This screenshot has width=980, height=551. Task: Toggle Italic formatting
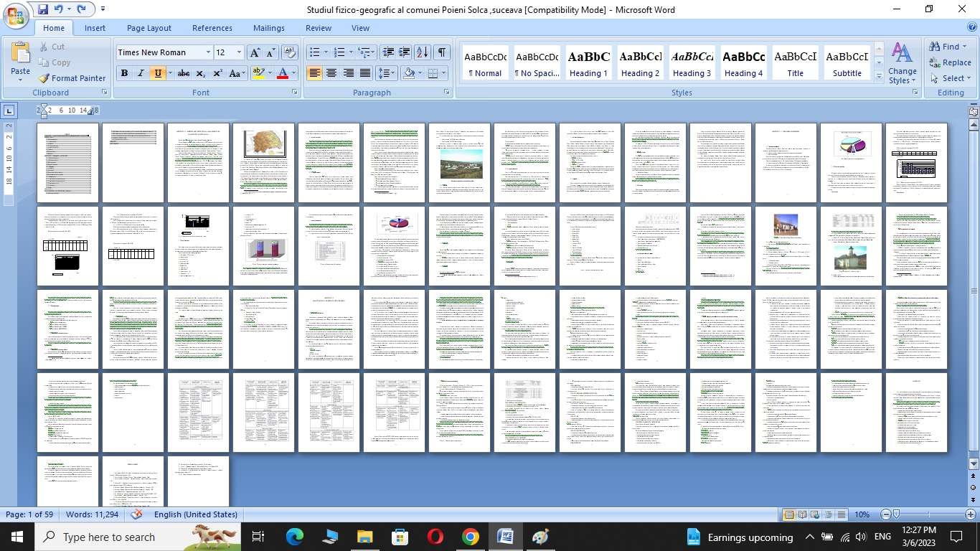[x=141, y=73]
